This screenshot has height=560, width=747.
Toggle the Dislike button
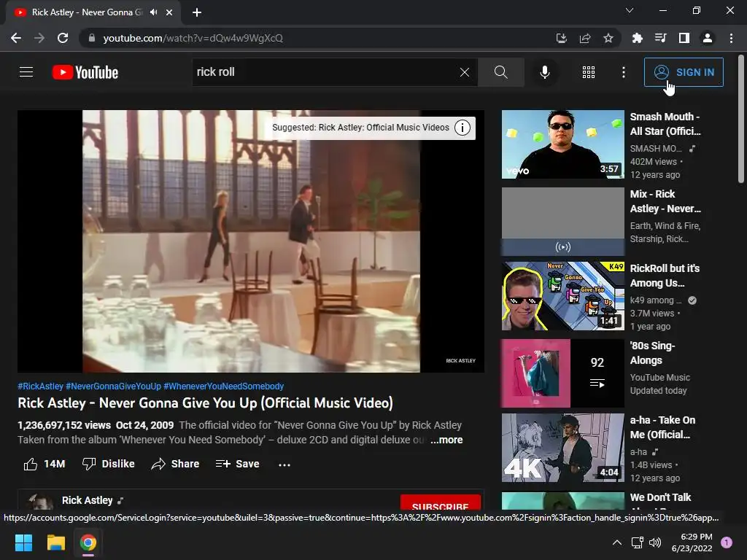pyautogui.click(x=108, y=464)
